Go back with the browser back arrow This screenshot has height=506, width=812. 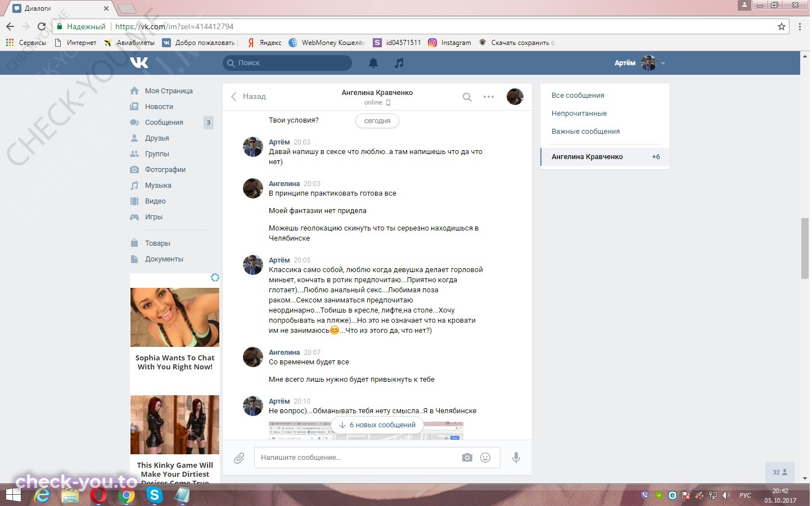(10, 26)
